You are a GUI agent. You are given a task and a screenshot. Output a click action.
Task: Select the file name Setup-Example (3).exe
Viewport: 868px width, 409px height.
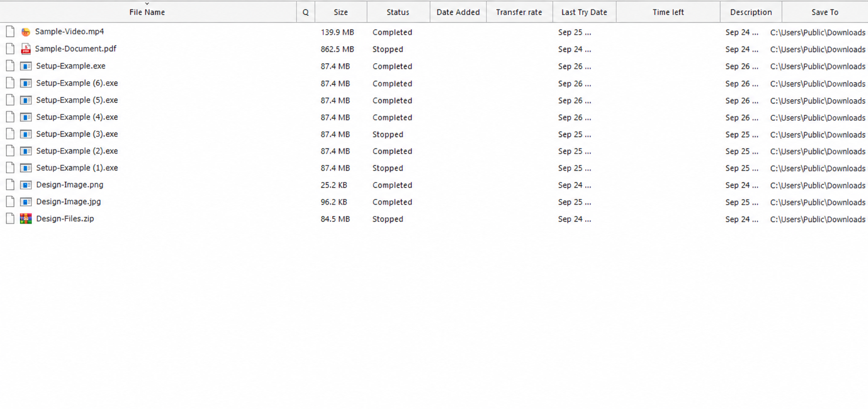(x=77, y=134)
